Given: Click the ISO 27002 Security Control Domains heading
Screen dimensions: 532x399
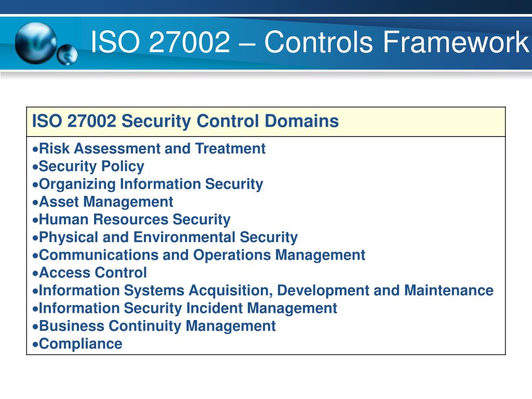Looking at the screenshot, I should (185, 121).
